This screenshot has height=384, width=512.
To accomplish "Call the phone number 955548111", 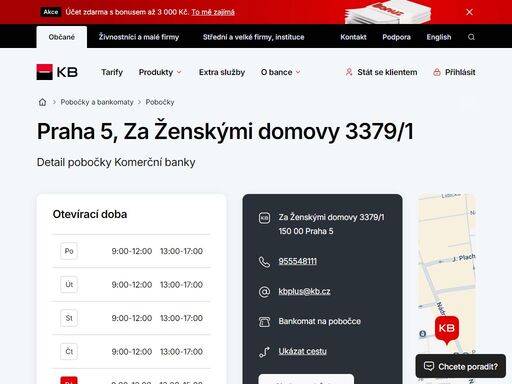I will point(298,261).
